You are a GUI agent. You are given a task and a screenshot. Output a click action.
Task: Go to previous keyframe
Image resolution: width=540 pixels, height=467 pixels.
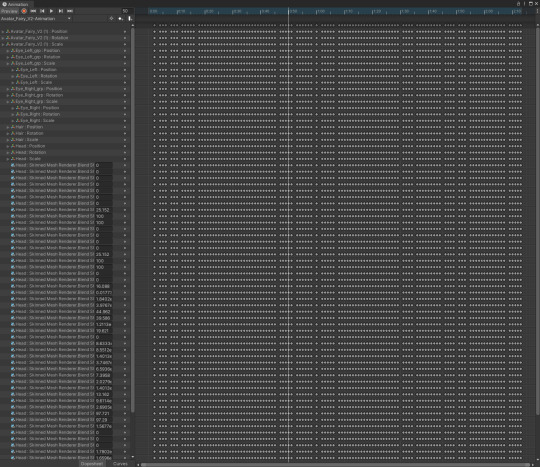(42, 11)
